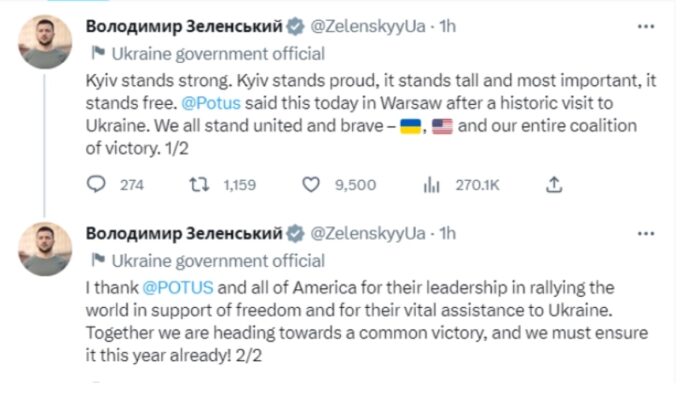Like the first tweet with the heart icon
Image resolution: width=681 pixels, height=400 pixels.
[311, 184]
